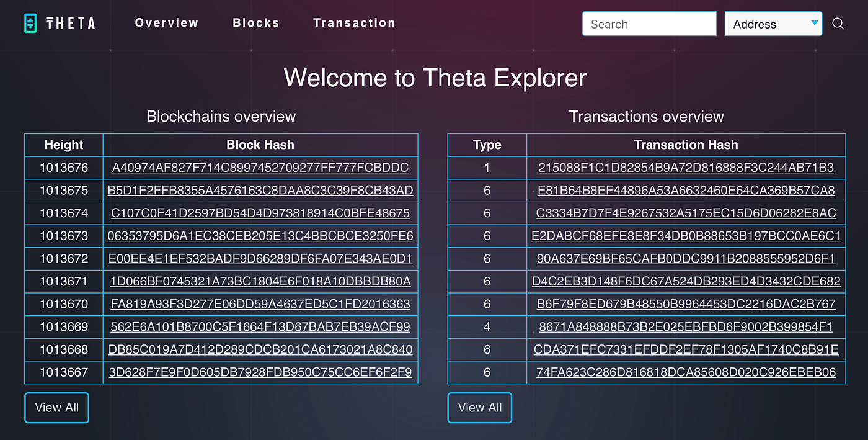The width and height of the screenshot is (868, 440).
Task: Click the THETA wordmark in the header
Action: 71,24
